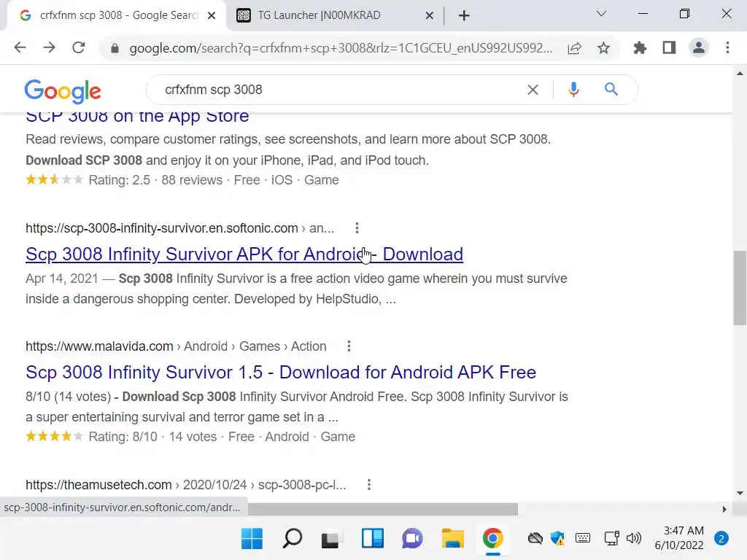This screenshot has height=560, width=747.
Task: Click the scroll-right arrow of the horizontal scrollbar
Action: pos(724,509)
